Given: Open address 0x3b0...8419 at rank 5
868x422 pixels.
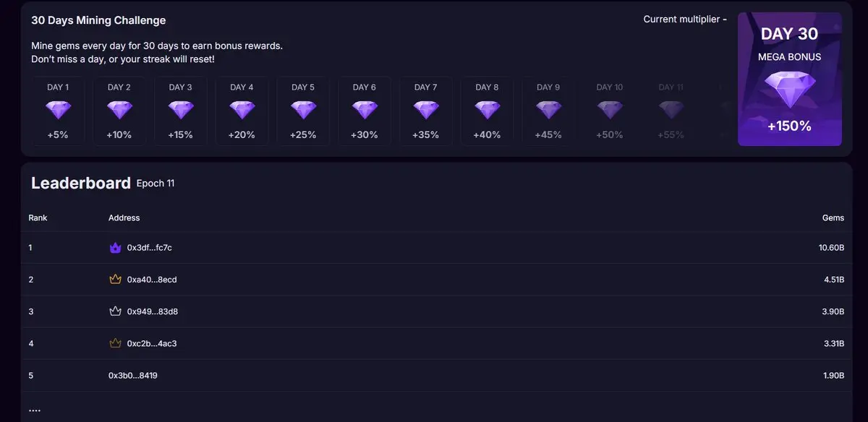Looking at the screenshot, I should (133, 376).
